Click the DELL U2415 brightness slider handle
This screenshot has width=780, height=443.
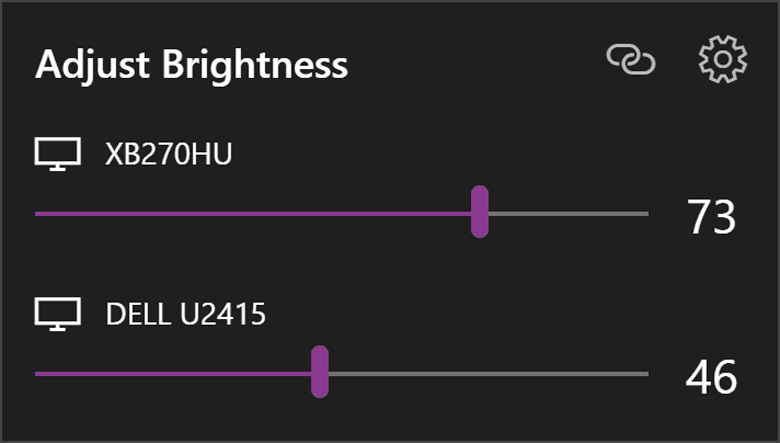coord(320,372)
